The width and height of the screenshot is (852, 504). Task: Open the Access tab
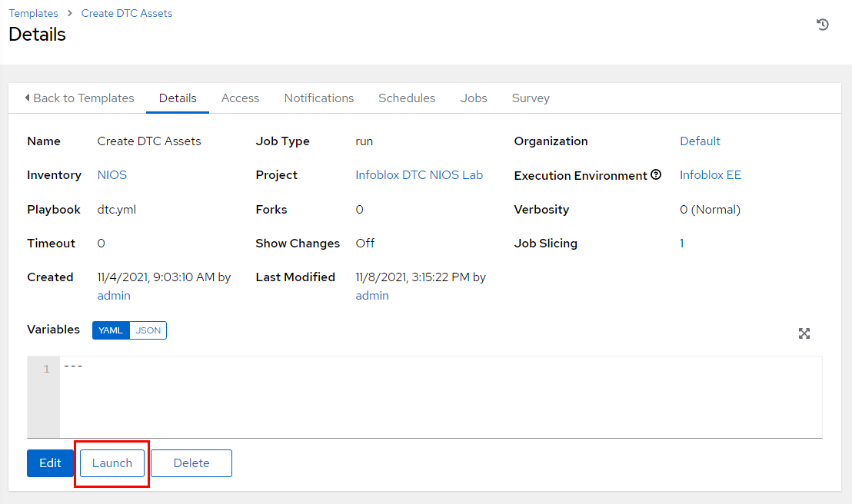[240, 98]
